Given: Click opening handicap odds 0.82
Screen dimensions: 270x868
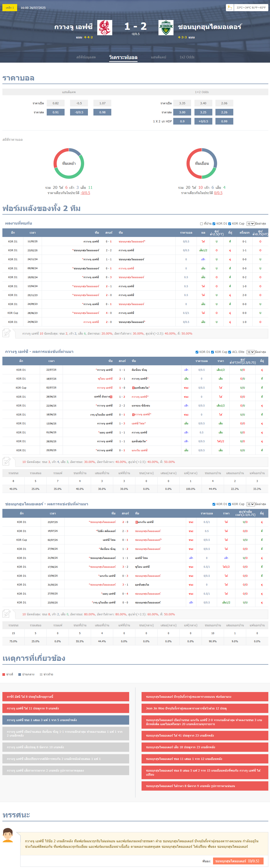Looking at the screenshot, I should (x=56, y=103).
